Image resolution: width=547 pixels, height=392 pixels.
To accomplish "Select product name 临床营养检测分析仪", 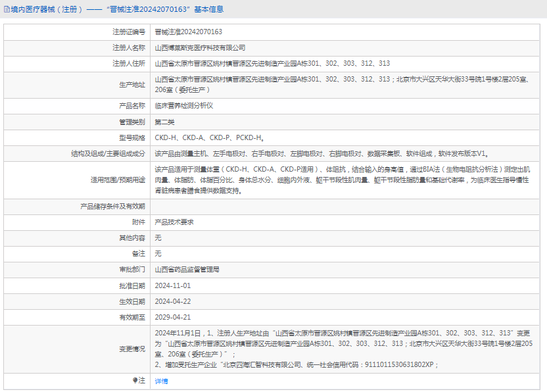I will pyautogui.click(x=184, y=105).
